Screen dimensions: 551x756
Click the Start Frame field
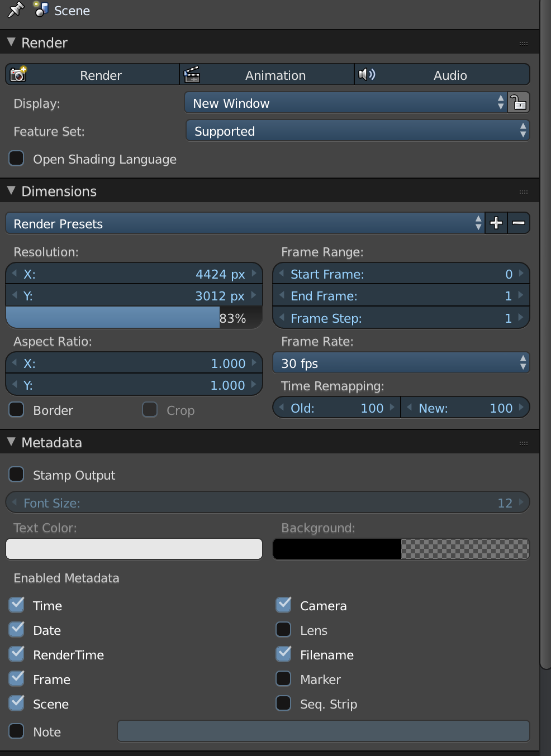pyautogui.click(x=401, y=274)
